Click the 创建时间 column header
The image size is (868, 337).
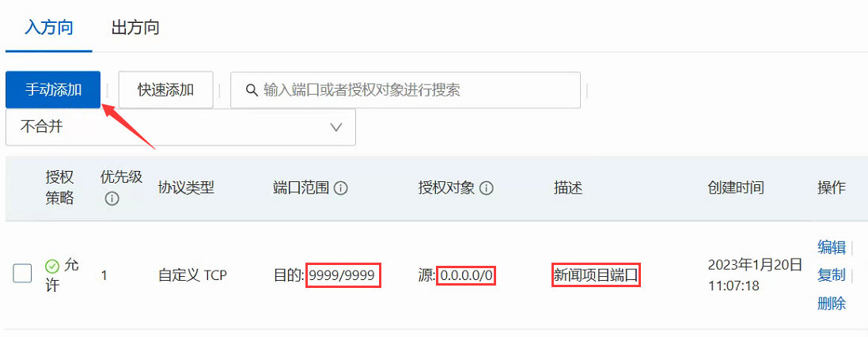pos(736,188)
